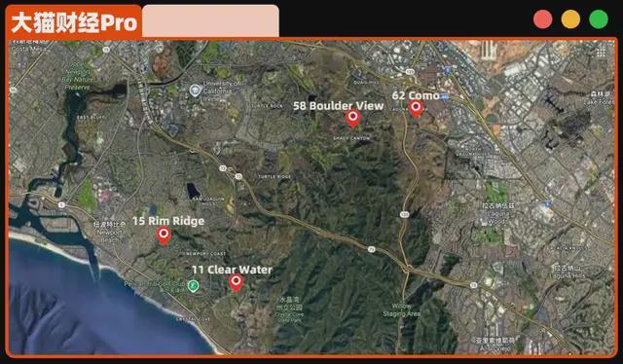Click the red circle window button

coord(543,19)
